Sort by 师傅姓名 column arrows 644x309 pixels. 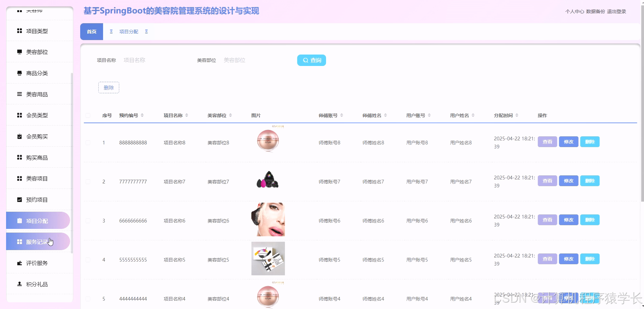[385, 115]
